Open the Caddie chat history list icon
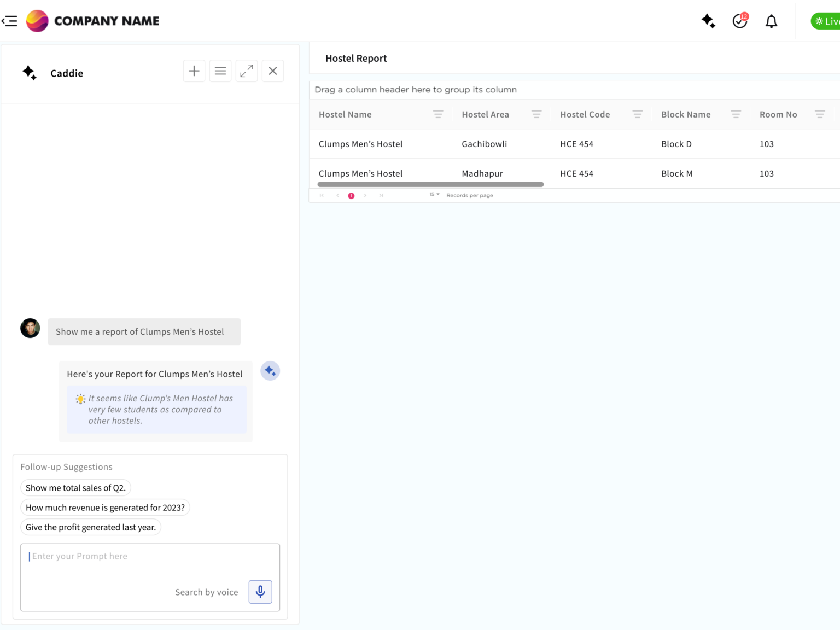 pos(220,71)
